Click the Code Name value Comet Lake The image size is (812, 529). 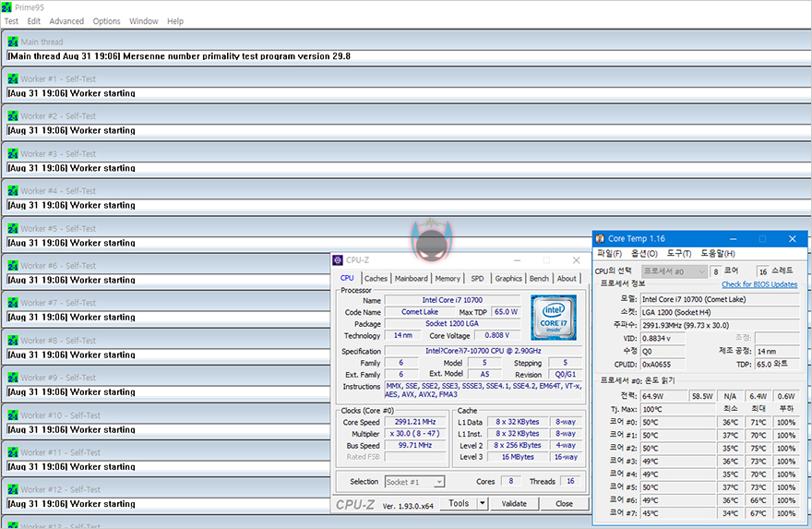pyautogui.click(x=420, y=312)
